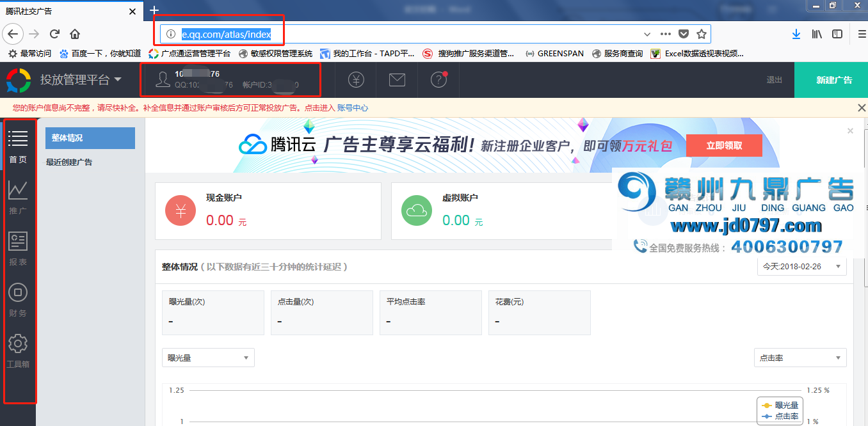The image size is (868, 426).
Task: Select the 整体情况 menu item
Action: coord(90,138)
